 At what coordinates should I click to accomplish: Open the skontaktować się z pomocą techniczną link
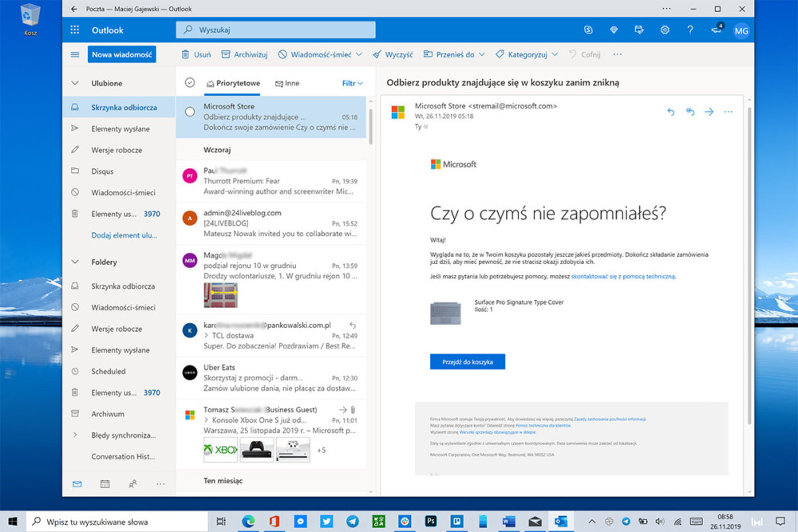pos(623,277)
